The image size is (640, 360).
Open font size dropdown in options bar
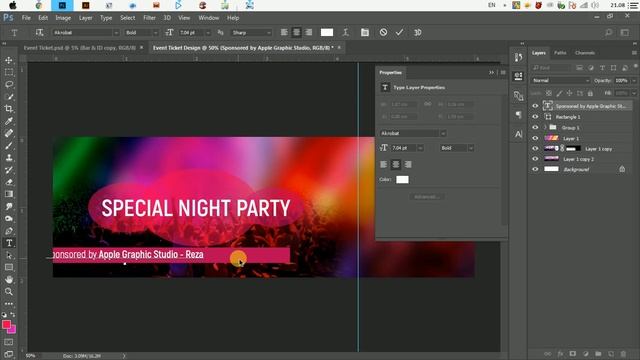point(208,33)
